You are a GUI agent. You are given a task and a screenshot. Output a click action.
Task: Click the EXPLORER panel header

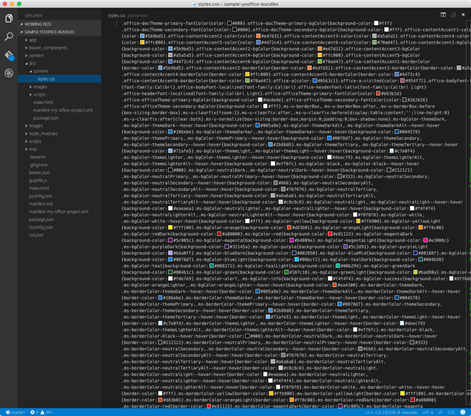click(33, 16)
